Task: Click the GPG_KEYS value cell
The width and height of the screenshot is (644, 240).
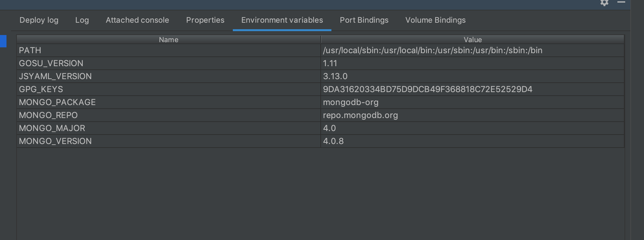Action: pyautogui.click(x=427, y=89)
